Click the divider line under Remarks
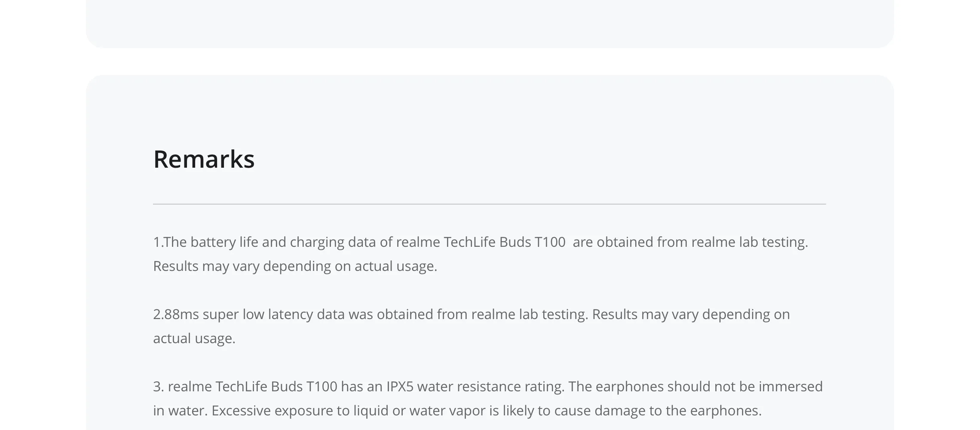 coord(489,204)
